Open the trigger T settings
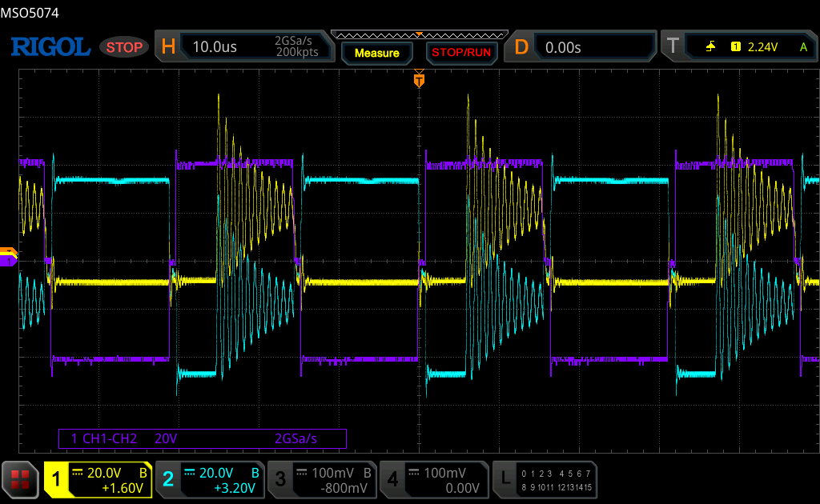Viewport: 820px width, 504px height. (673, 46)
